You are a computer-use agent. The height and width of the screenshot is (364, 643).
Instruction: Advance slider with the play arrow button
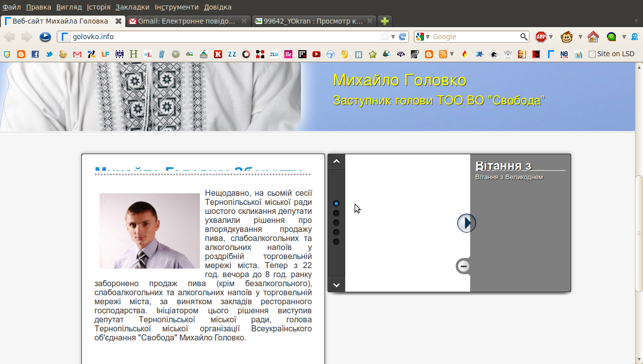[467, 223]
